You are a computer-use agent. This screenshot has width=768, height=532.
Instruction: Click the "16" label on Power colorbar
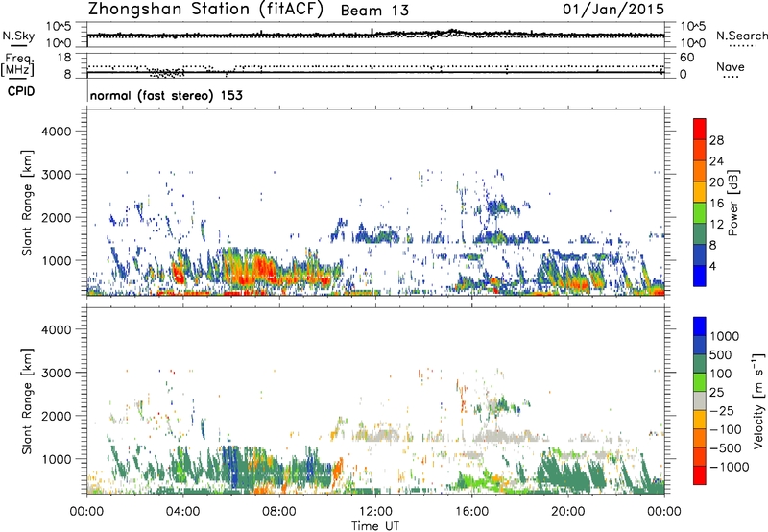[x=716, y=204]
